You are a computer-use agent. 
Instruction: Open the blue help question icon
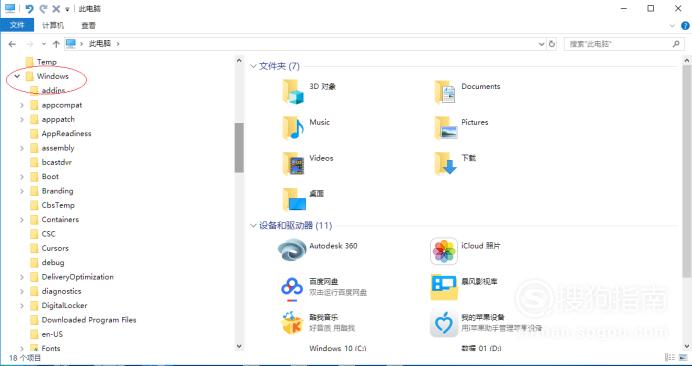(685, 26)
